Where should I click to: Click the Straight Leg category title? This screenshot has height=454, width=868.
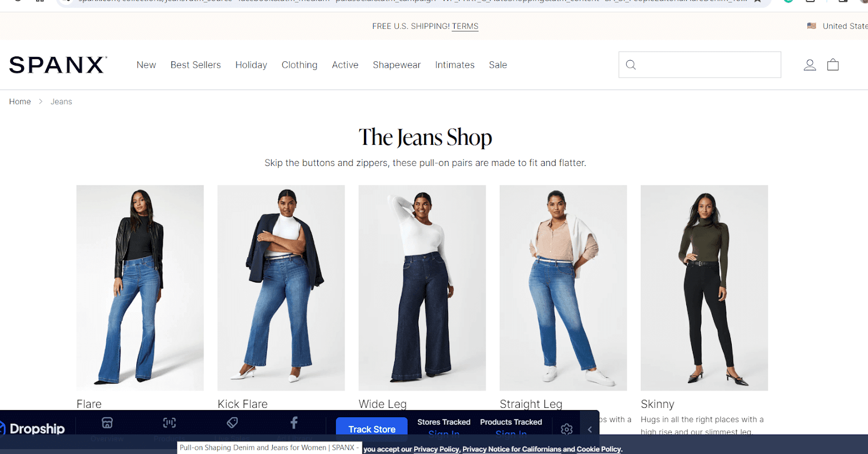tap(531, 404)
